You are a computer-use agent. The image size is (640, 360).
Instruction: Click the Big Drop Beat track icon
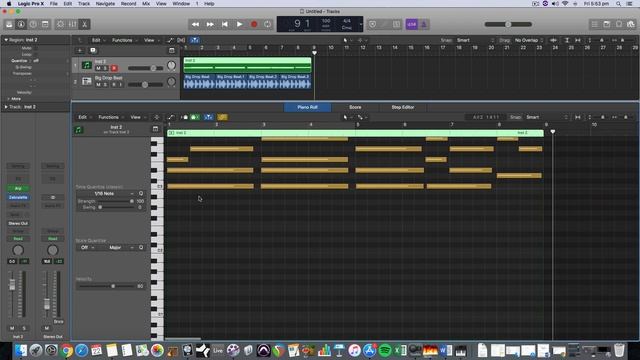click(x=87, y=82)
